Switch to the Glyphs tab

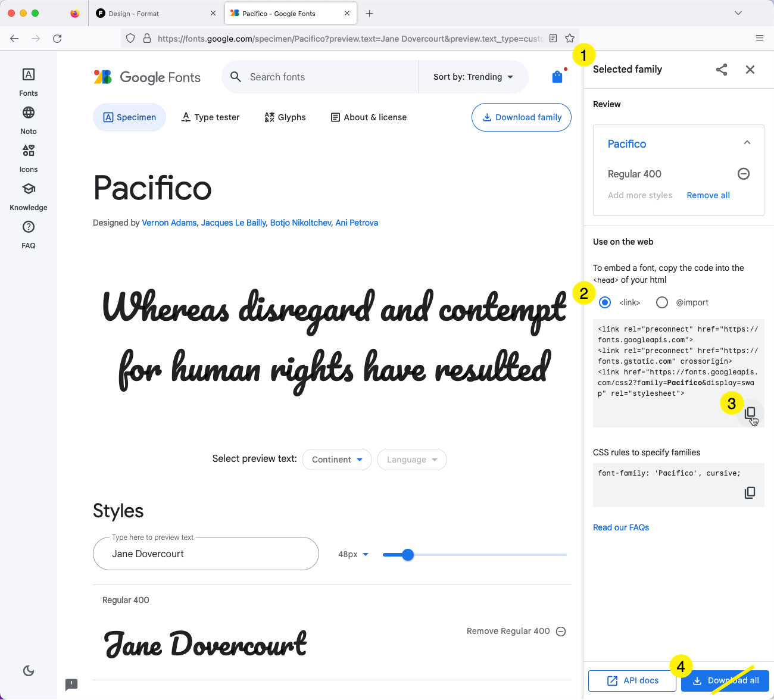pyautogui.click(x=285, y=117)
